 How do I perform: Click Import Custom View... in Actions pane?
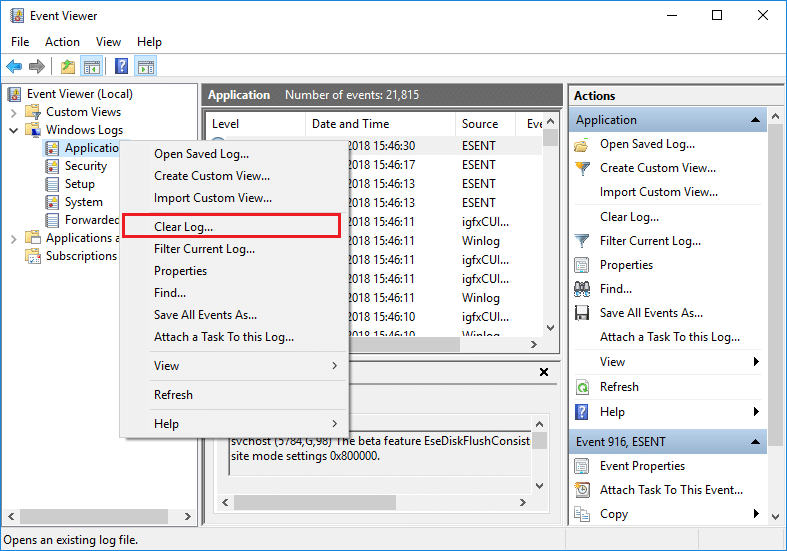point(659,192)
